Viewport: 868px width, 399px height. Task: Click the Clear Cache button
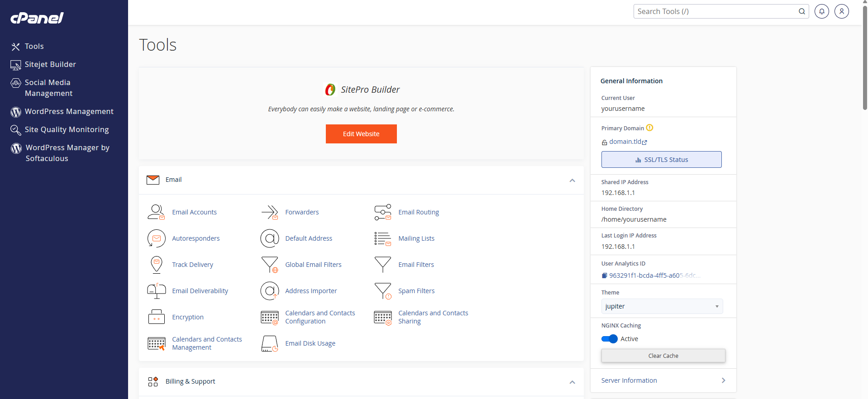point(663,356)
